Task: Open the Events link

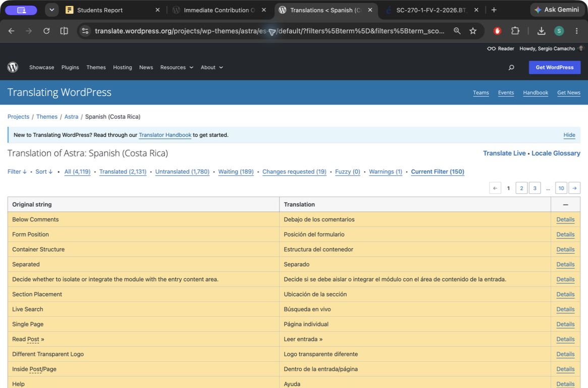Action: 506,92
